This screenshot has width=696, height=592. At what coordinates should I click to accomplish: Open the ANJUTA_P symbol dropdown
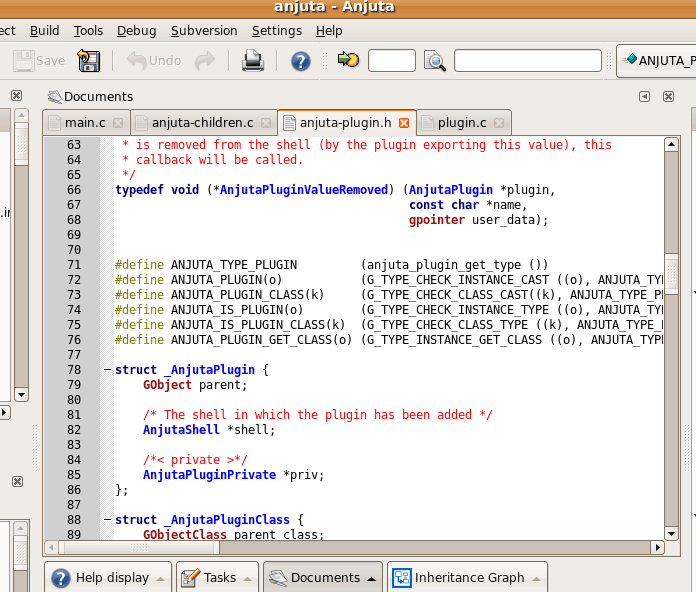657,61
